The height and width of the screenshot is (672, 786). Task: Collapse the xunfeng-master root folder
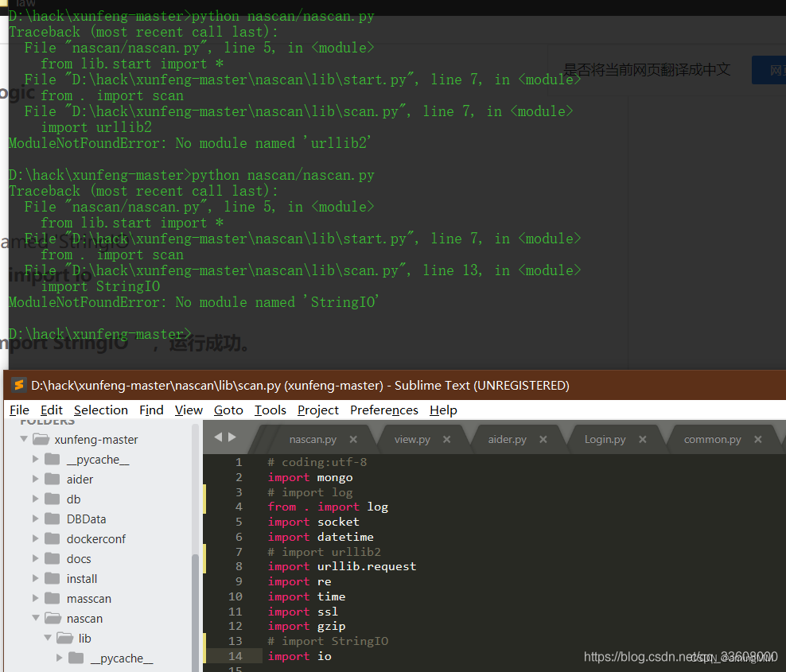(24, 439)
